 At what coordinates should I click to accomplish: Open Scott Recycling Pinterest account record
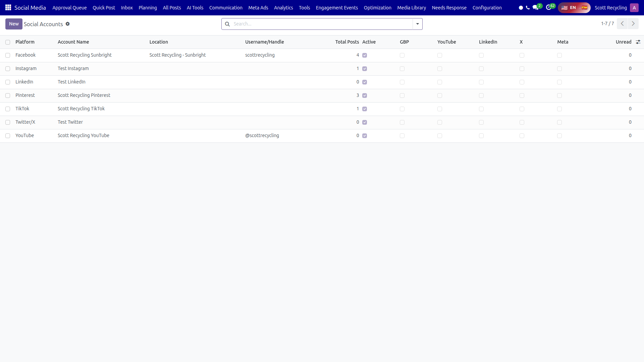pyautogui.click(x=84, y=95)
